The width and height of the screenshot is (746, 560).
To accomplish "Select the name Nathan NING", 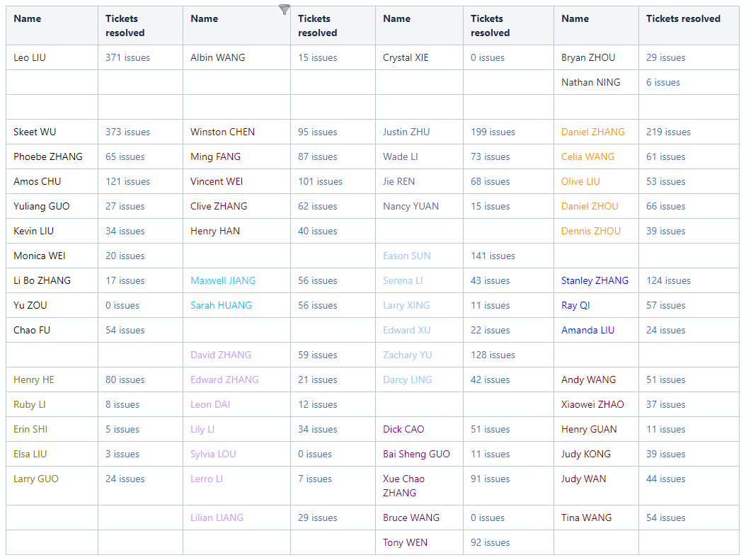I will [590, 82].
